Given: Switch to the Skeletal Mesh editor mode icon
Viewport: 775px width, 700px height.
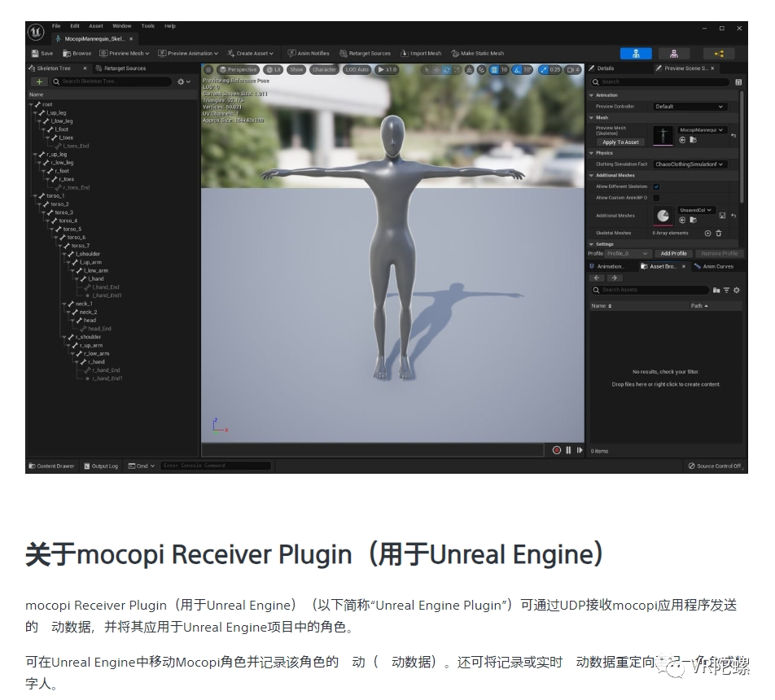Looking at the screenshot, I should [674, 54].
